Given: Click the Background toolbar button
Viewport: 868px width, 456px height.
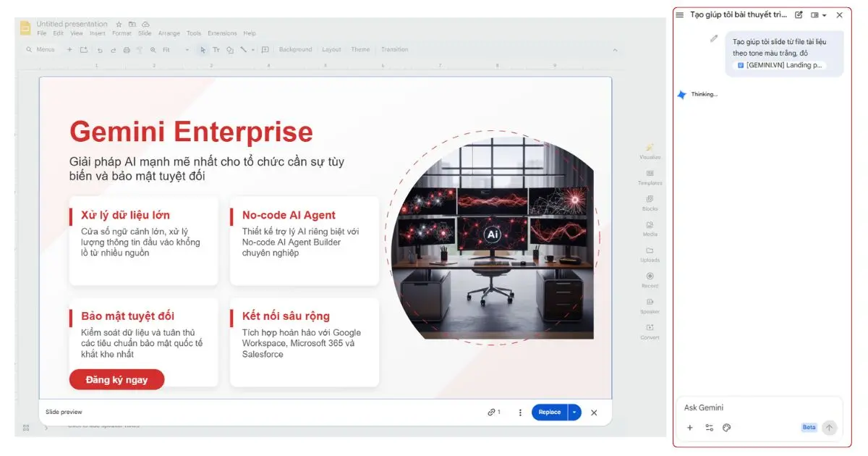Looking at the screenshot, I should point(295,50).
